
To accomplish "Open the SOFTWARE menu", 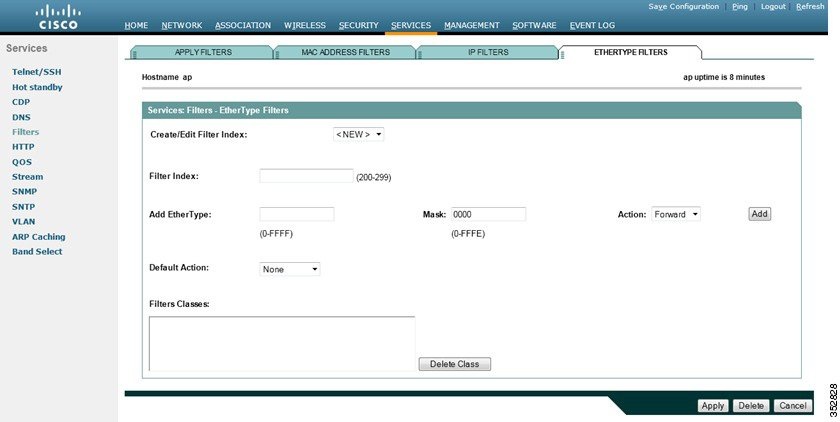I will pyautogui.click(x=534, y=25).
